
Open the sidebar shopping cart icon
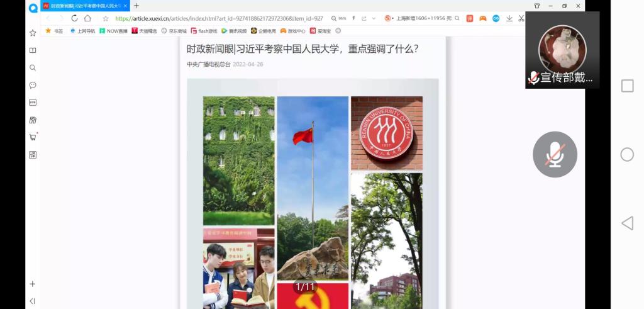click(x=33, y=137)
